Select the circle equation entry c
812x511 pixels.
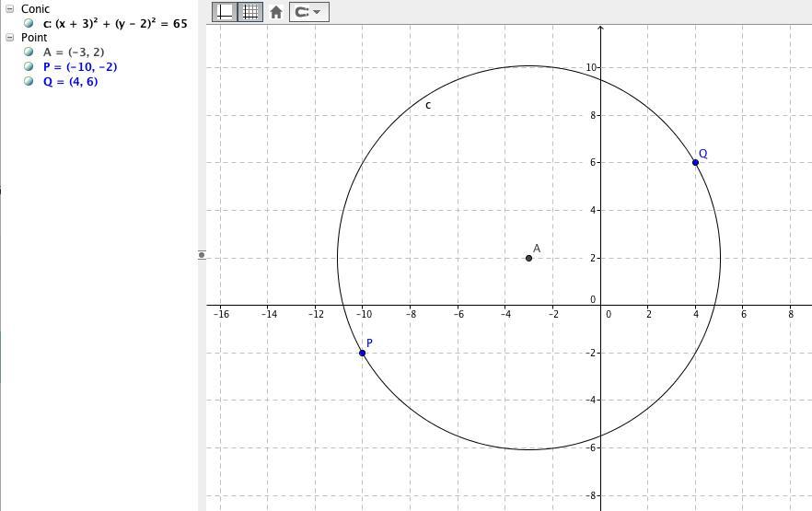[x=115, y=23]
